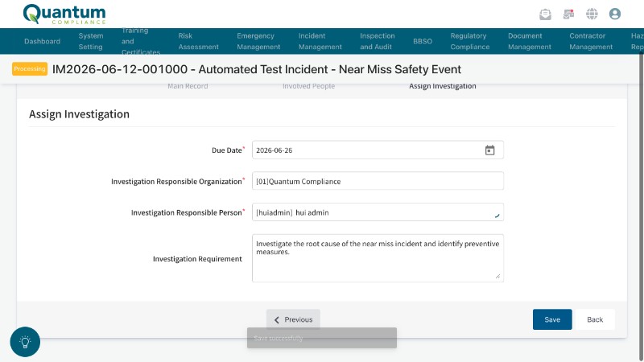The width and height of the screenshot is (644, 362).
Task: Click the Investigation Requirement text area
Action: pyautogui.click(x=378, y=258)
